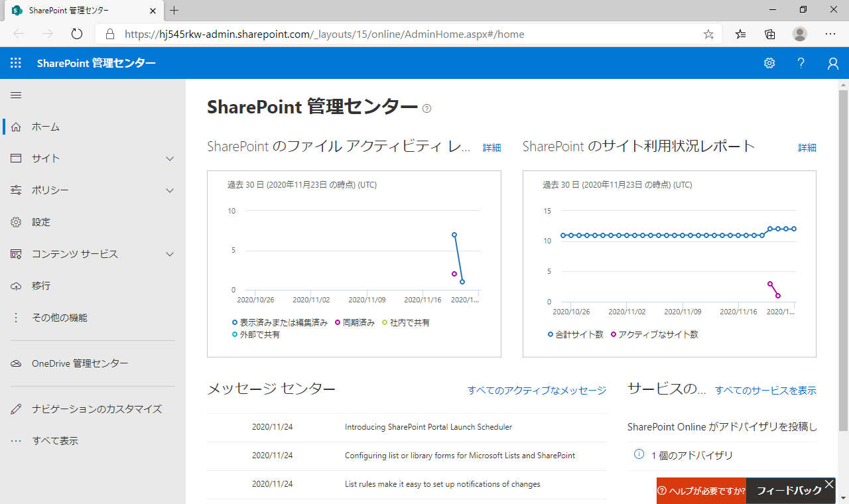Toggle 社内で共有 legend item

click(x=406, y=322)
